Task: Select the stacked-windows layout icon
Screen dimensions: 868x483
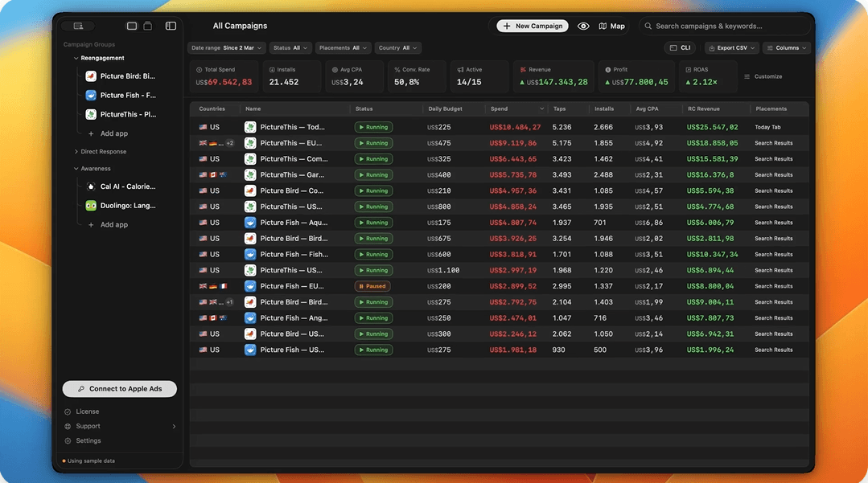Action: [x=148, y=26]
